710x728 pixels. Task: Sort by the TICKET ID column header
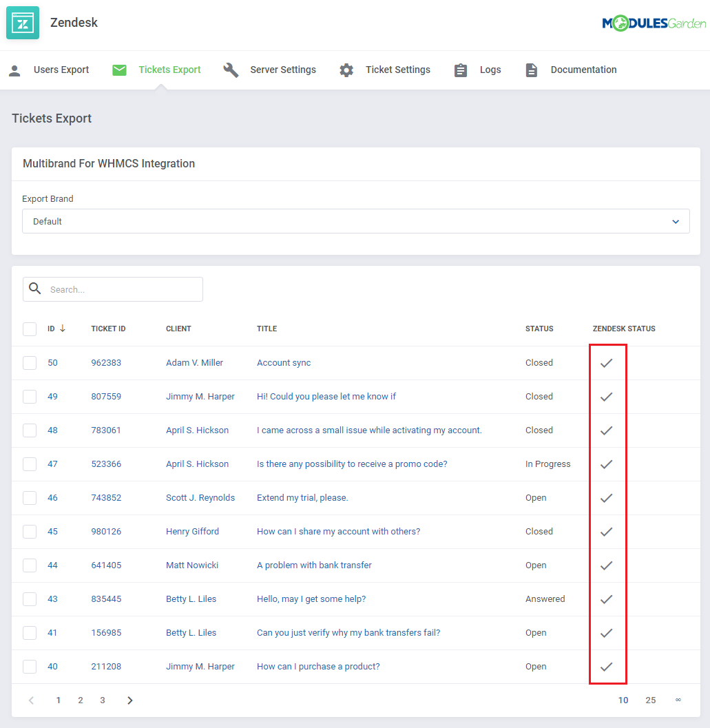point(108,329)
